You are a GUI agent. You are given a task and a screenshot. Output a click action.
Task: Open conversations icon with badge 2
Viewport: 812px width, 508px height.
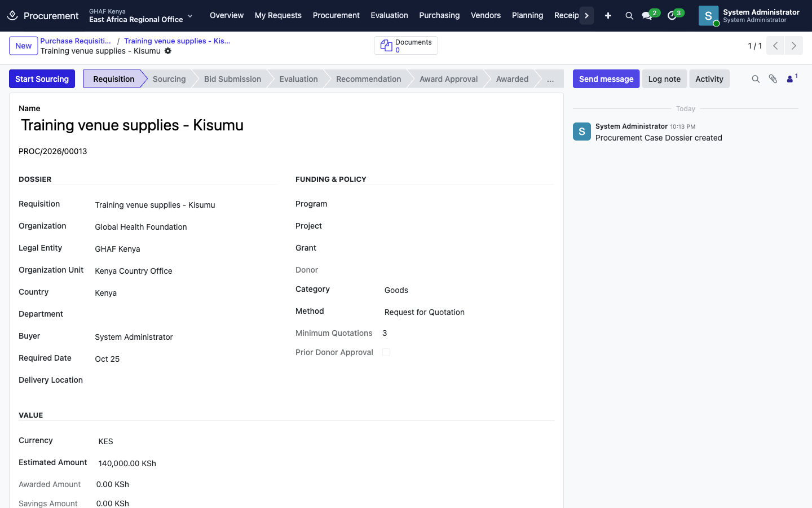coord(647,16)
